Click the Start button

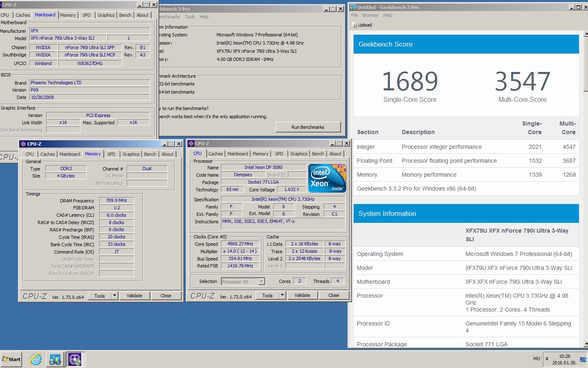click(11, 359)
